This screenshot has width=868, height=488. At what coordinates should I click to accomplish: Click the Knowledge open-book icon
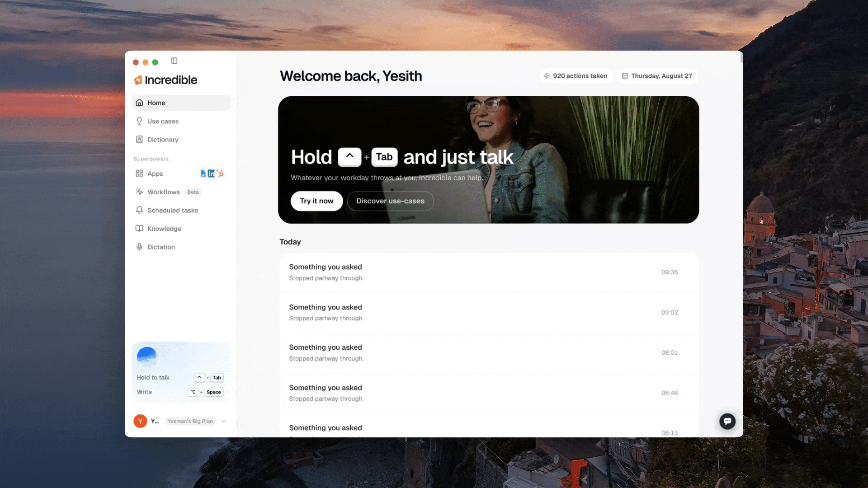139,228
